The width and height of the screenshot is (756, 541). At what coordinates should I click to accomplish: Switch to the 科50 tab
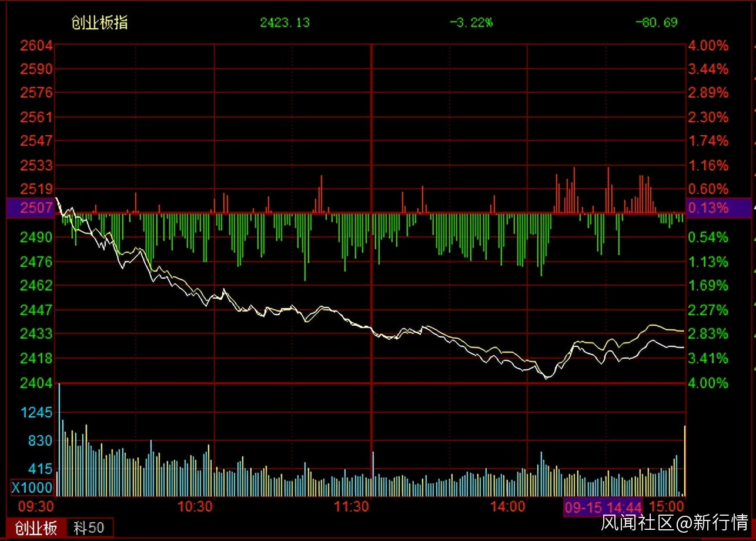89,528
